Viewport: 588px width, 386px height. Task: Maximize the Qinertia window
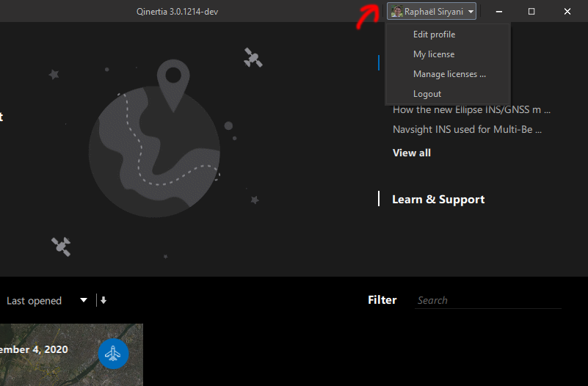(x=531, y=12)
